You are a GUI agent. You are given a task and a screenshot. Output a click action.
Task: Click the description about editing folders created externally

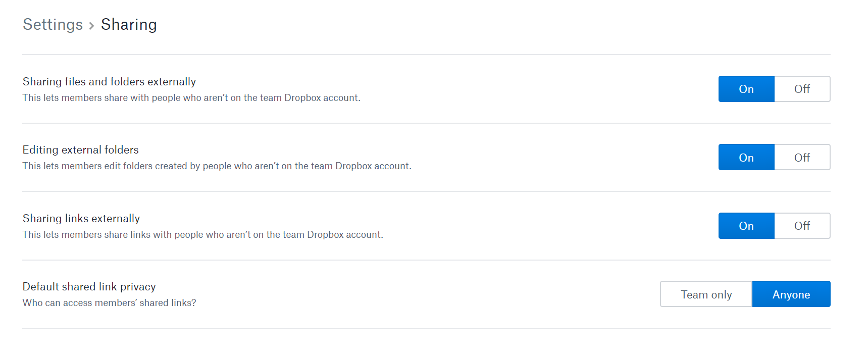[217, 166]
